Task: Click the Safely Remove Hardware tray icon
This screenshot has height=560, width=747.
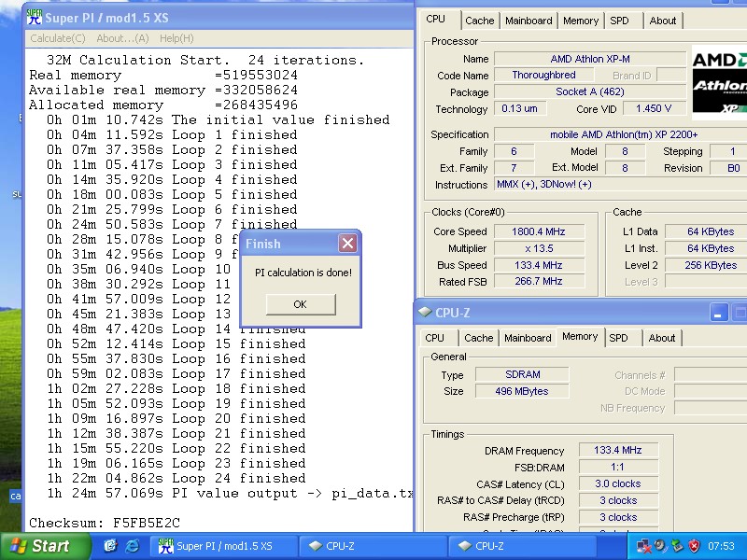Action: coord(677,546)
